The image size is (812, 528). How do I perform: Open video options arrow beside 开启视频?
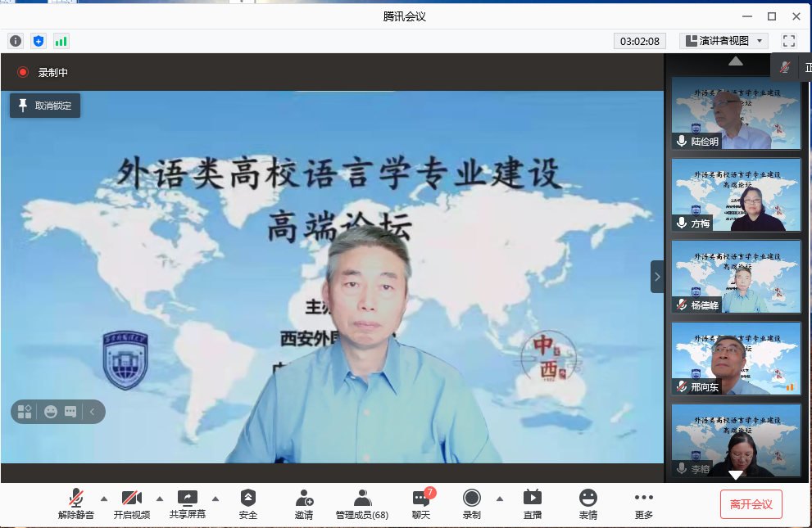[160, 498]
